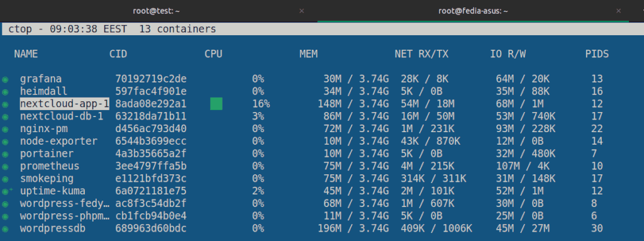Click the 16% CPU value
Viewport: 644px width, 241px height.
click(x=261, y=104)
